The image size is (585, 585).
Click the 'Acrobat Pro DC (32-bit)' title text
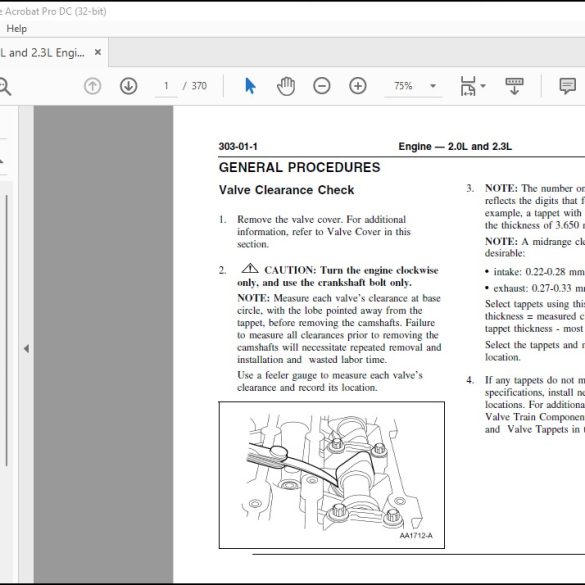tap(55, 12)
